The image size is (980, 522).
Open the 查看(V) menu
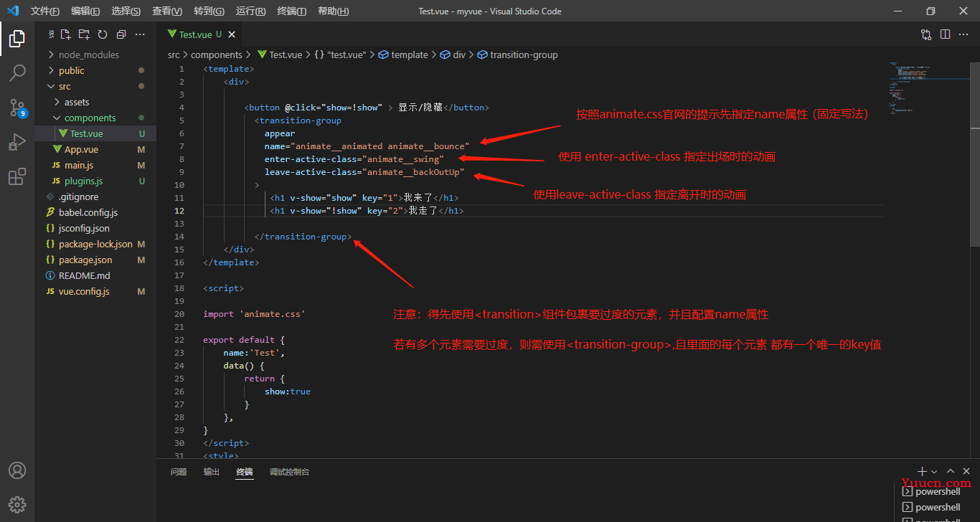pyautogui.click(x=167, y=11)
